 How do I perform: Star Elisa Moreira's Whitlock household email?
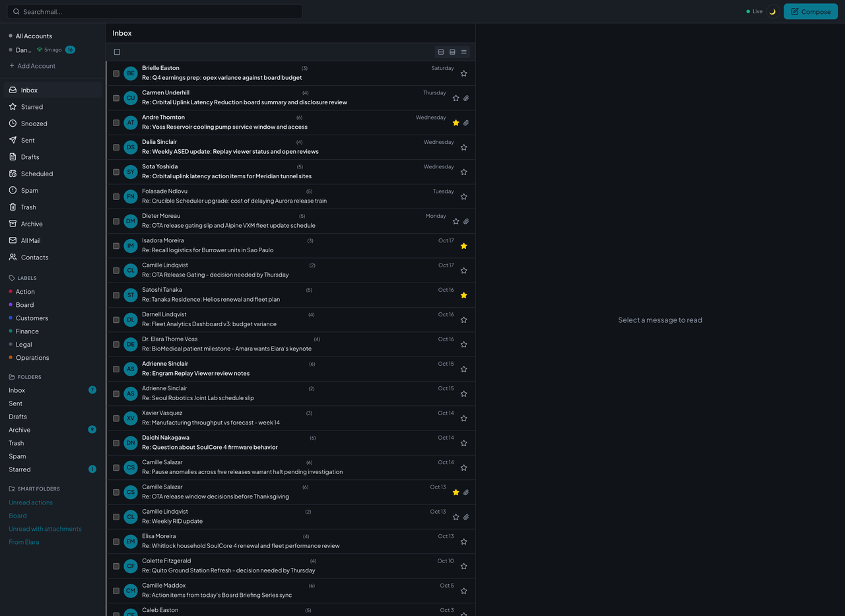click(463, 541)
